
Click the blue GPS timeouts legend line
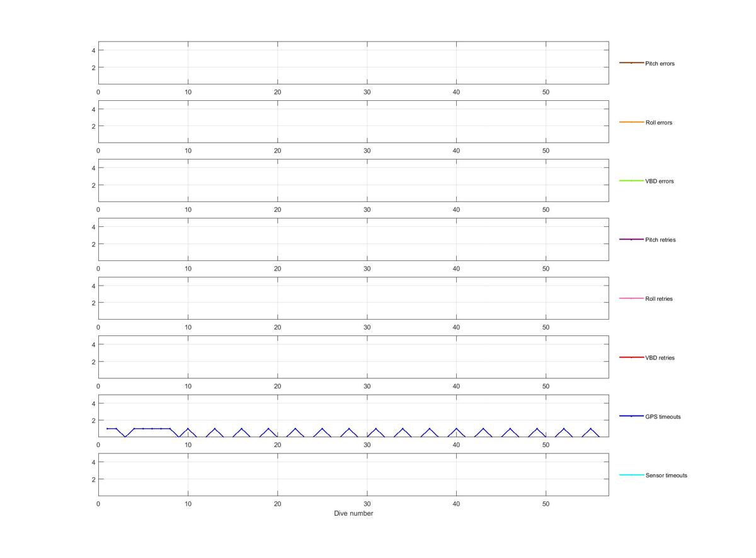tap(631, 416)
